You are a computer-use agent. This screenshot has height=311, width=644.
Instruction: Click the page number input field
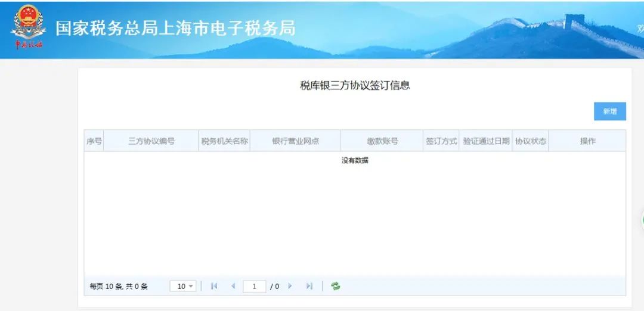coord(255,287)
